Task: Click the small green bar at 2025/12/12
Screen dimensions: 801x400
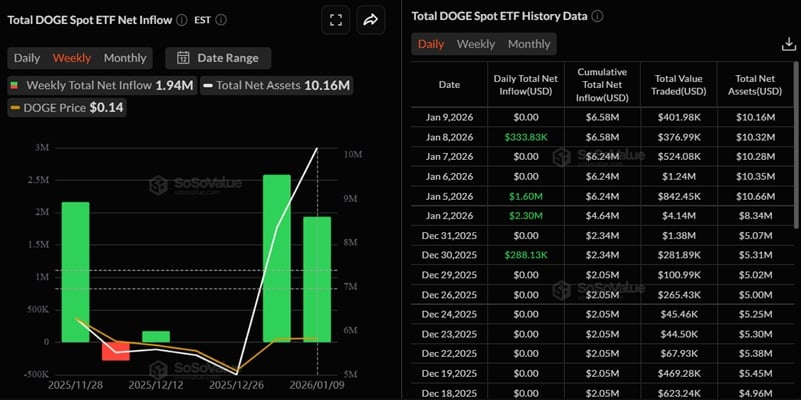Action: click(x=156, y=337)
